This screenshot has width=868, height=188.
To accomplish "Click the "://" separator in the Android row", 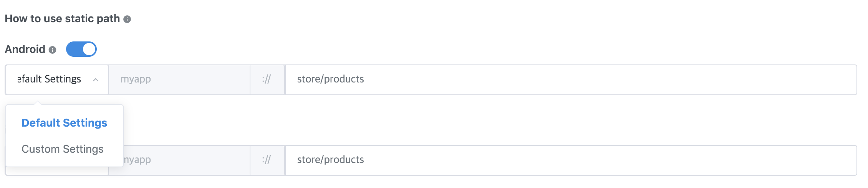I will 267,79.
